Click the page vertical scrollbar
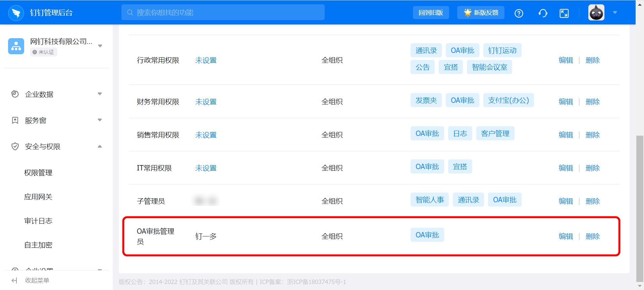Image resolution: width=644 pixels, height=290 pixels. 640,209
